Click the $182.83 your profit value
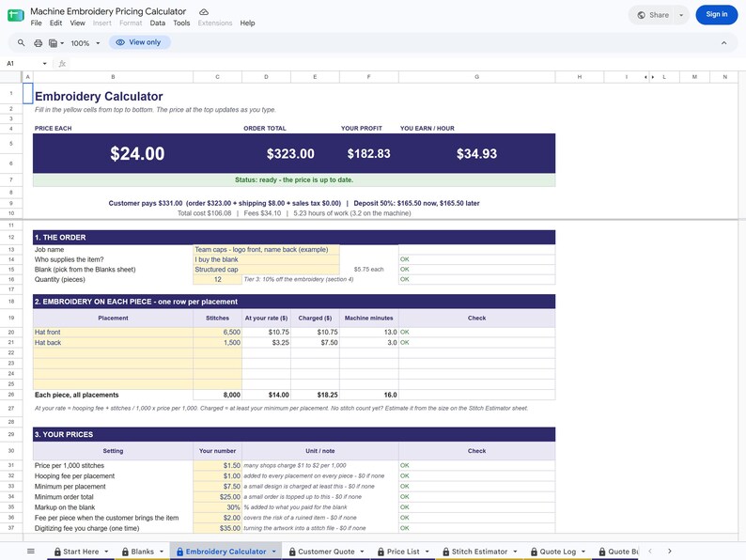 (368, 154)
